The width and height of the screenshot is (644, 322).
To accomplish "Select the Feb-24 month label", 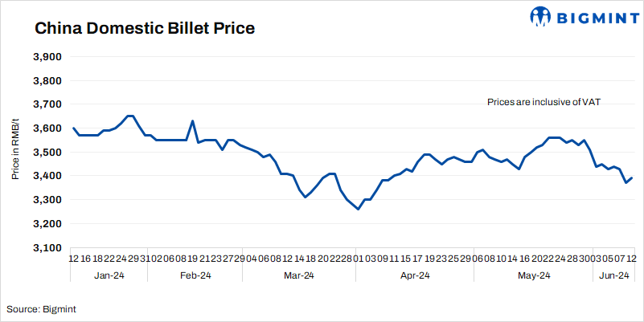I will pos(195,275).
